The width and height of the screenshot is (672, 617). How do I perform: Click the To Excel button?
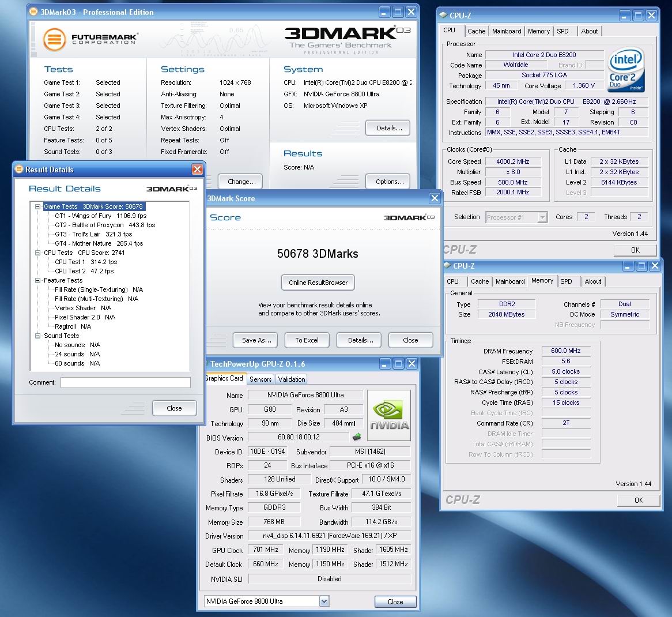(307, 340)
